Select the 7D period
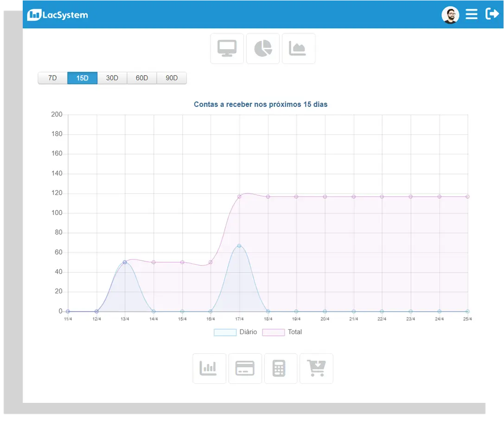This screenshot has width=504, height=427. tap(52, 78)
